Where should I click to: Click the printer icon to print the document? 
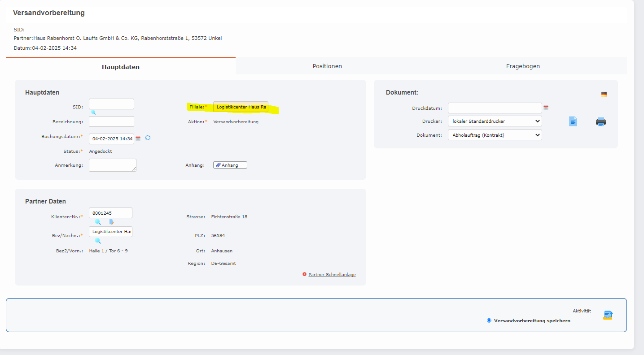pyautogui.click(x=601, y=121)
